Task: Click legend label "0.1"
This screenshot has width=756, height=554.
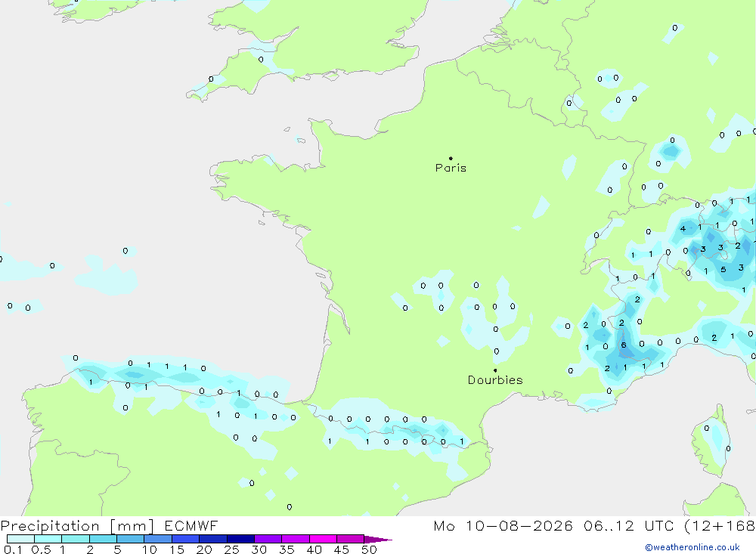Action: pos(13,549)
